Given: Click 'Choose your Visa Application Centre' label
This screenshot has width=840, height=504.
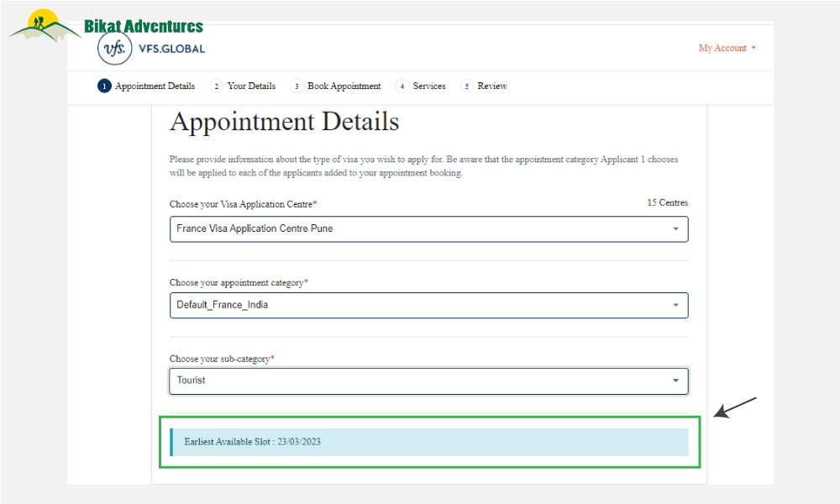Looking at the screenshot, I should click(x=244, y=204).
